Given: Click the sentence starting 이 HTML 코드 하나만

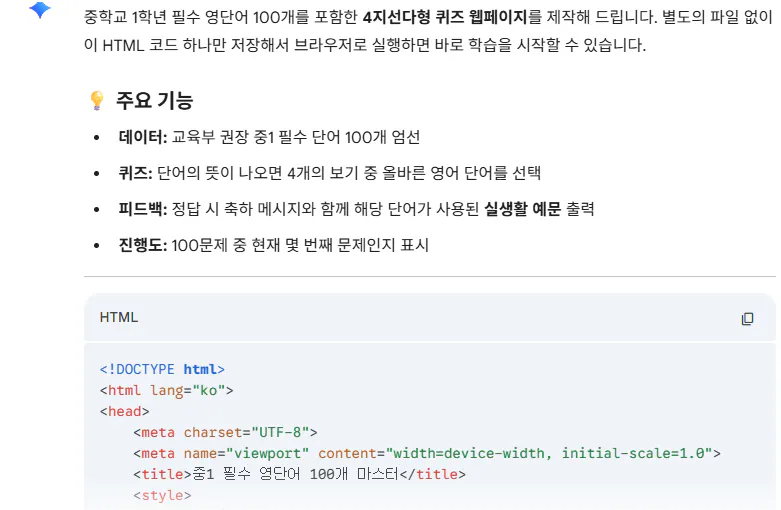Looking at the screenshot, I should [365, 45].
